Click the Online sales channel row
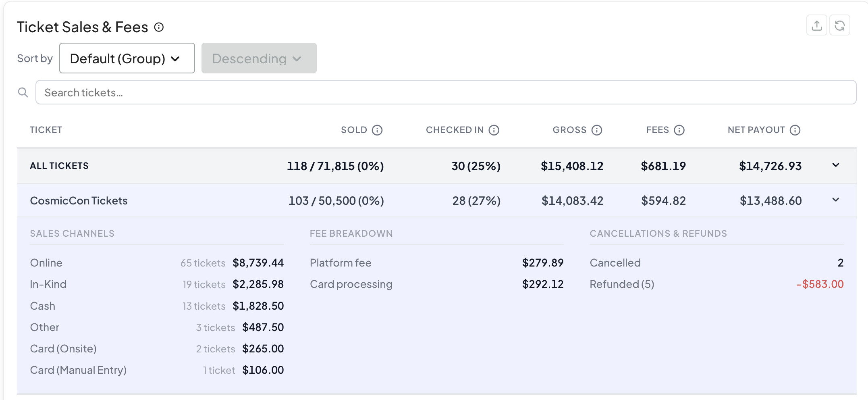The height and width of the screenshot is (400, 868). (157, 263)
